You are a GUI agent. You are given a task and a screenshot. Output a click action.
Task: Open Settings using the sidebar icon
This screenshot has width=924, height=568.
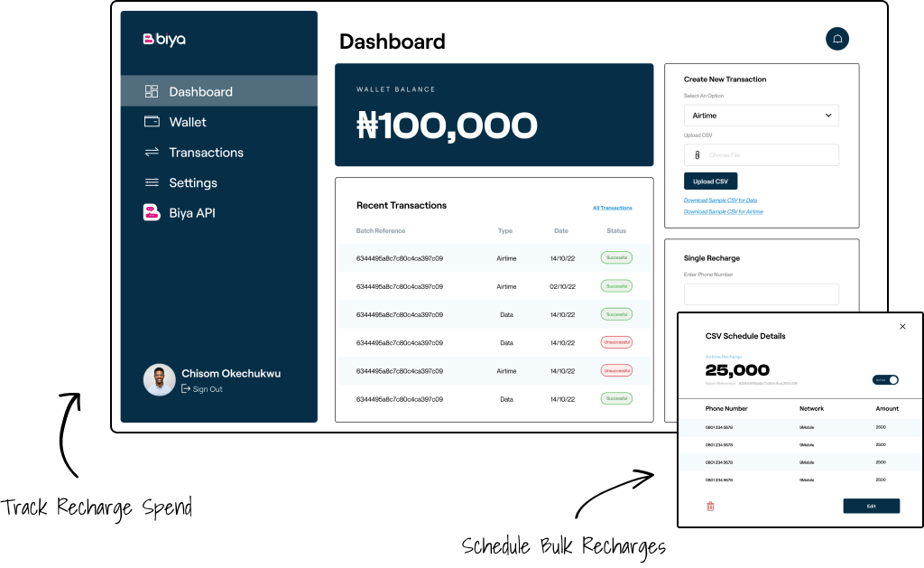click(152, 182)
